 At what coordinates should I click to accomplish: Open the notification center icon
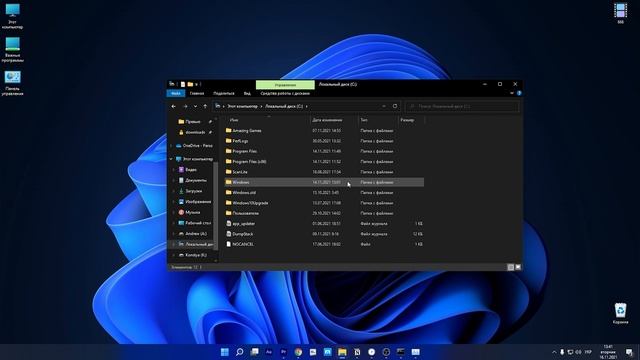pyautogui.click(x=629, y=352)
